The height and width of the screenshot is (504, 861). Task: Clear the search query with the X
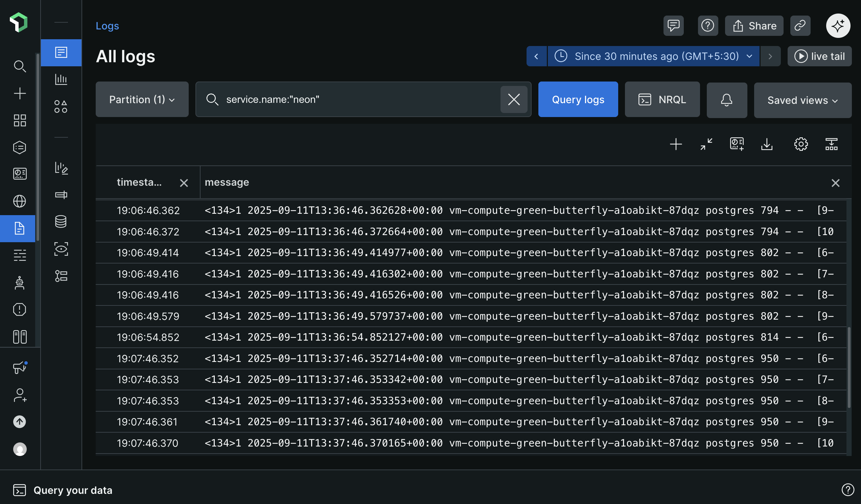[514, 99]
